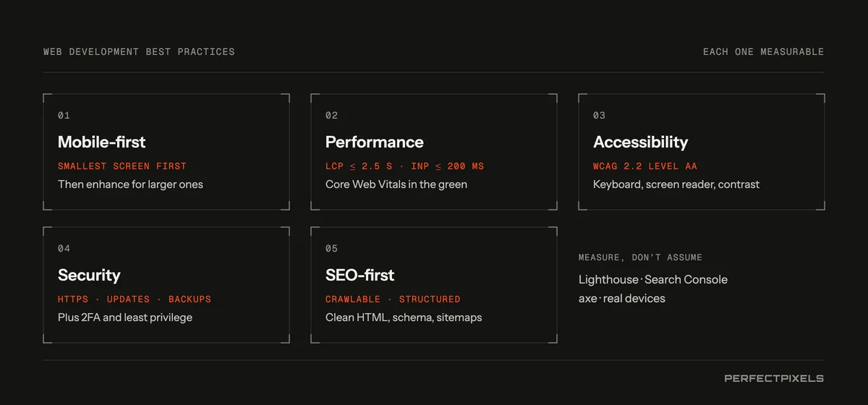Select 'Keyboard, screen reader, contrast' text
The image size is (868, 405).
click(x=676, y=184)
